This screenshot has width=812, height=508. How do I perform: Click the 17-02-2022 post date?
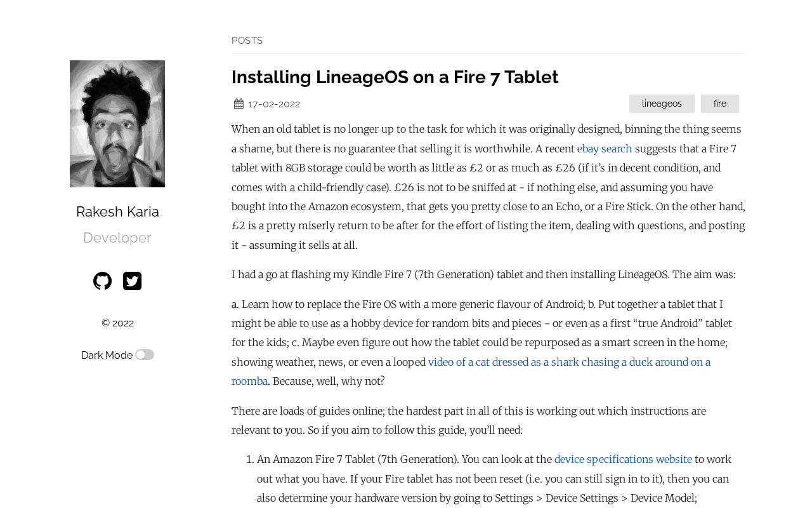pyautogui.click(x=274, y=104)
